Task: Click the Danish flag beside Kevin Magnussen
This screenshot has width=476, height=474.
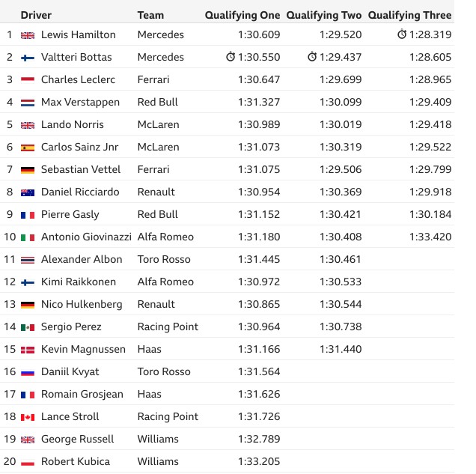Action: pyautogui.click(x=28, y=350)
